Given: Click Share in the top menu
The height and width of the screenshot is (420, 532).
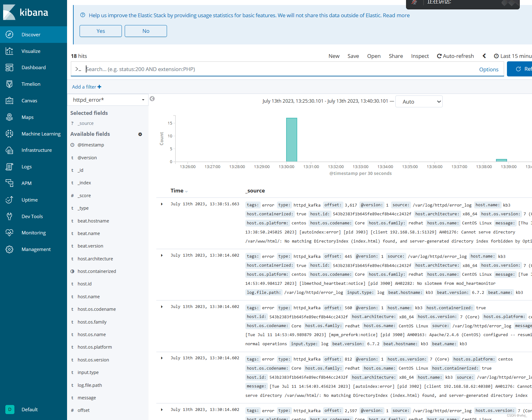Looking at the screenshot, I should pos(396,56).
